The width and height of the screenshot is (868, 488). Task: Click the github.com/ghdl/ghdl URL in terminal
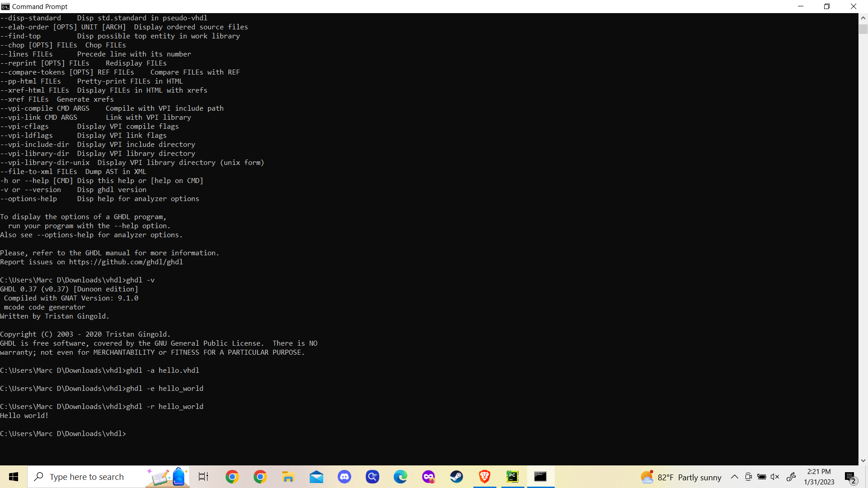126,262
